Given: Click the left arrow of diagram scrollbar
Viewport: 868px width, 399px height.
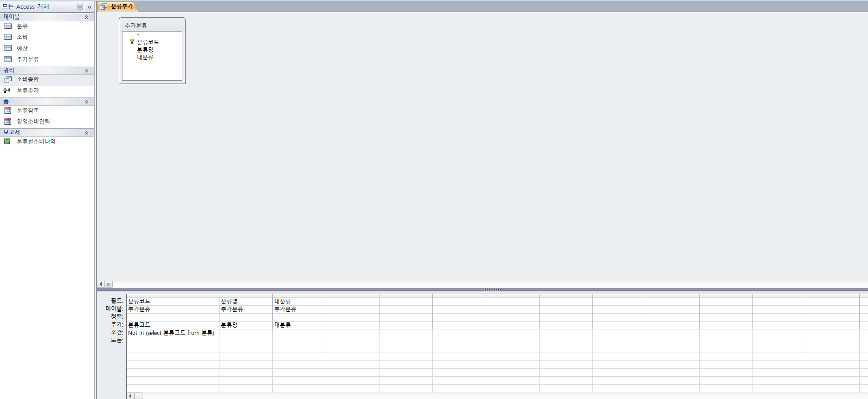Looking at the screenshot, I should 101,284.
